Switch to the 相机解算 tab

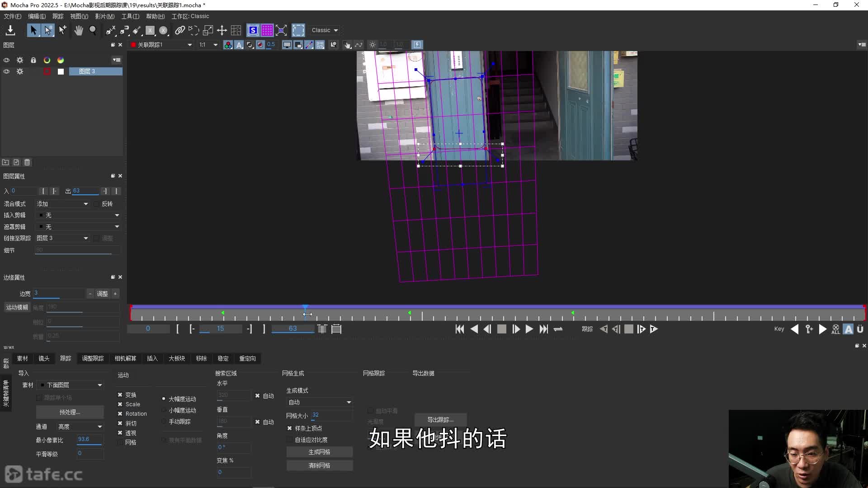tap(125, 358)
